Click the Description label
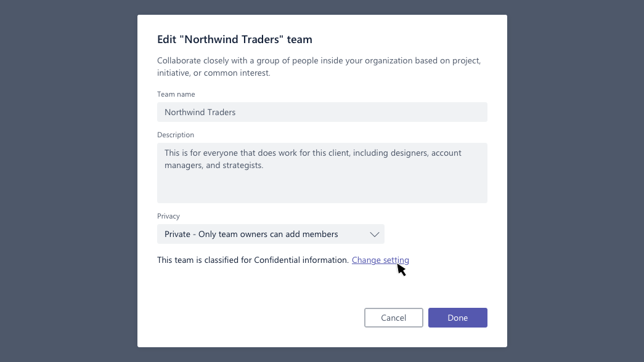Viewport: 644px width, 362px height. pyautogui.click(x=175, y=135)
